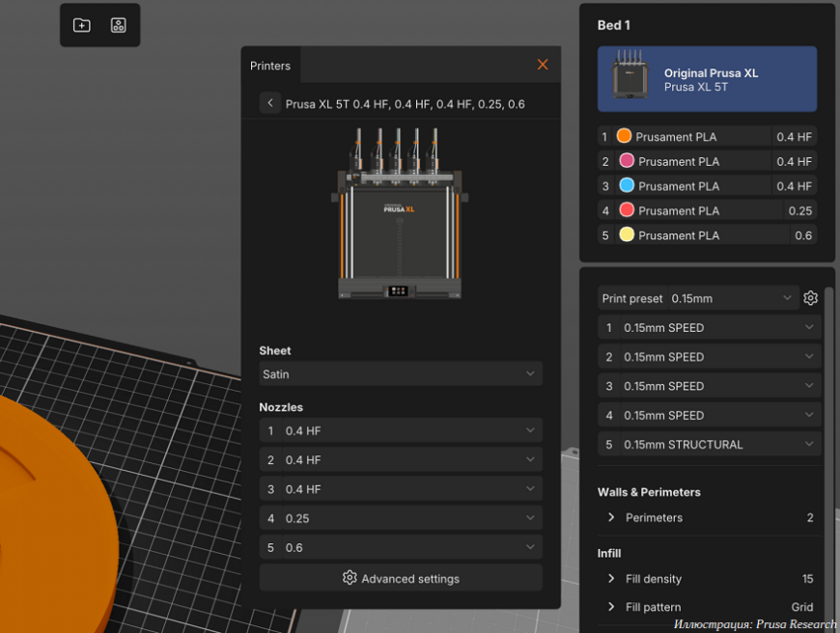Open tool 3 preset 0.15mm SPEED dropdown
840x633 pixels.
coord(710,386)
